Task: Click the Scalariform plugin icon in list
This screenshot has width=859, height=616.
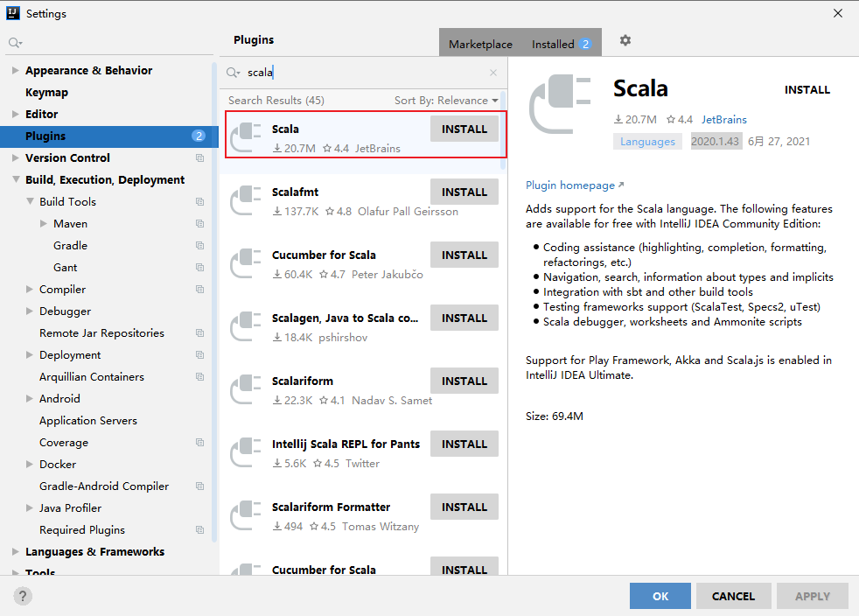Action: pos(245,389)
